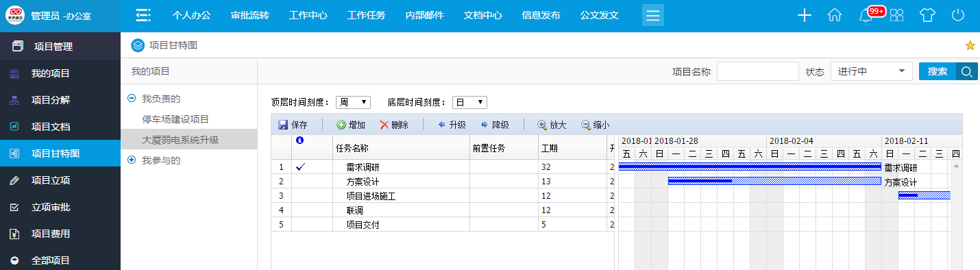Open the hamburger more-menus button

[x=652, y=15]
